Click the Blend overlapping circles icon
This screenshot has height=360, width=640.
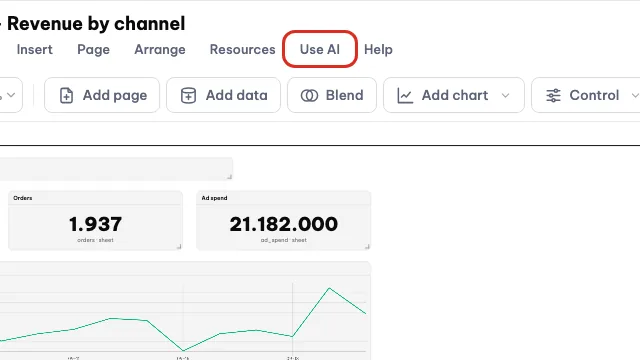[x=309, y=96]
